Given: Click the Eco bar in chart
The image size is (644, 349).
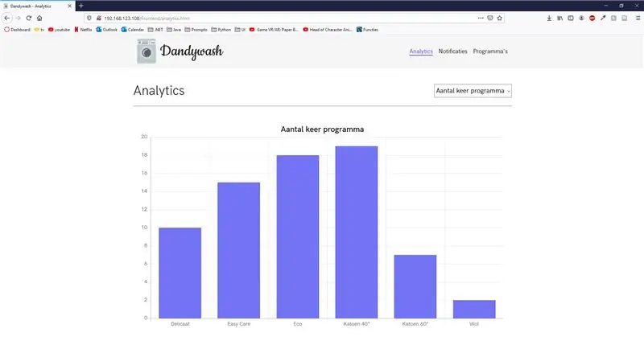Looking at the screenshot, I should (x=298, y=236).
